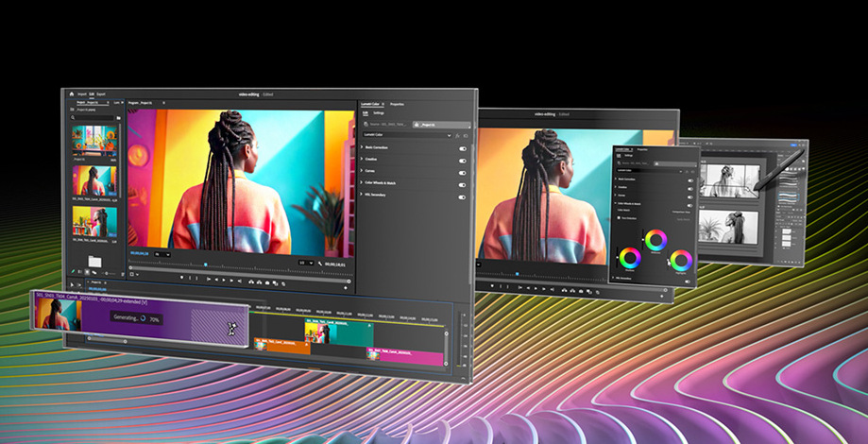868x444 pixels.
Task: Open the button editor plus in main monitor
Action: (346, 288)
